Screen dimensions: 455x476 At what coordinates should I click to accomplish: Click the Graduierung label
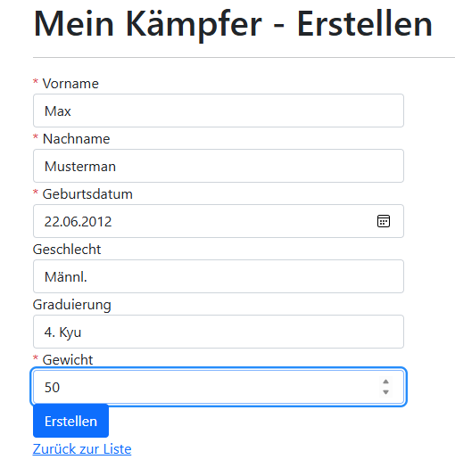(72, 305)
